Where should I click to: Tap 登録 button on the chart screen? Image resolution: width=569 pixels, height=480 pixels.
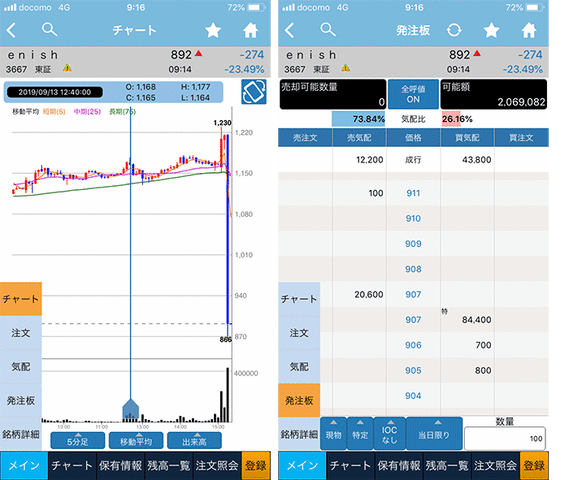[256, 465]
